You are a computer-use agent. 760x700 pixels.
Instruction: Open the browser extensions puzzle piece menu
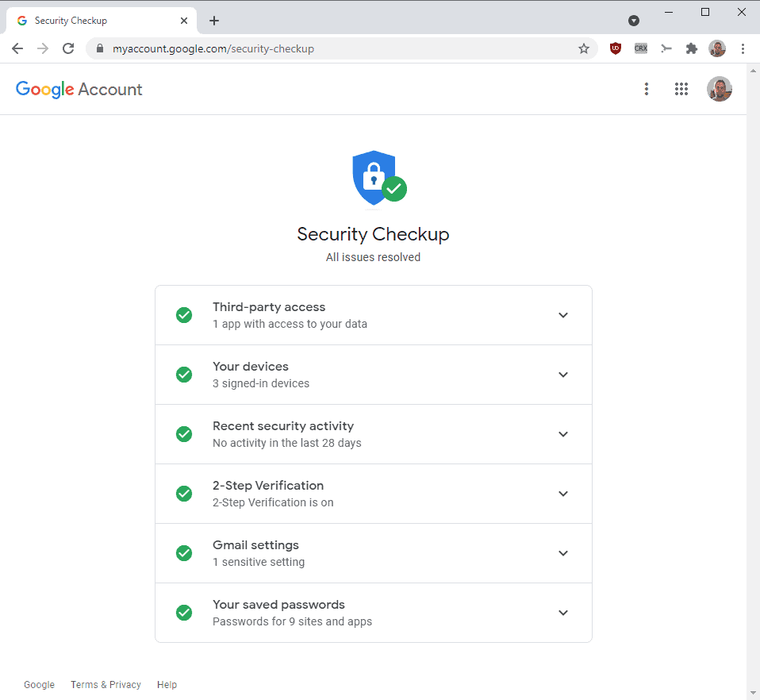pos(691,48)
